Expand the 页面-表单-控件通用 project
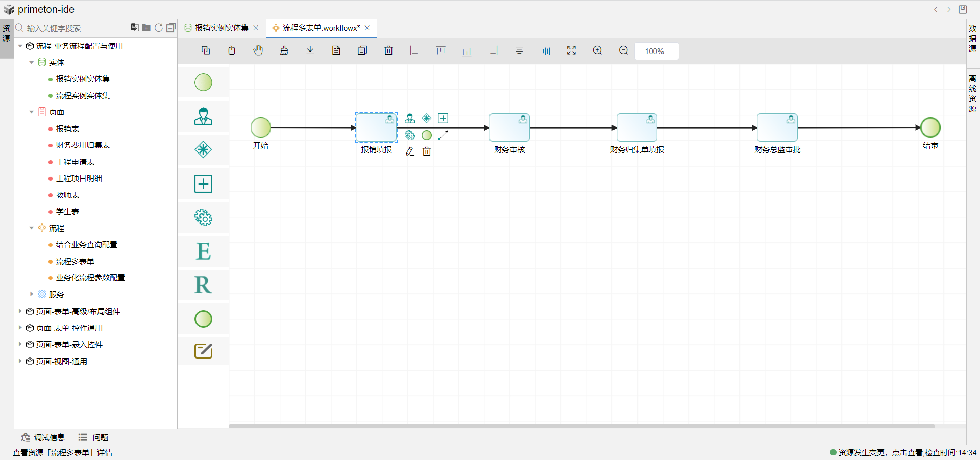This screenshot has width=980, height=460. pyautogui.click(x=20, y=328)
